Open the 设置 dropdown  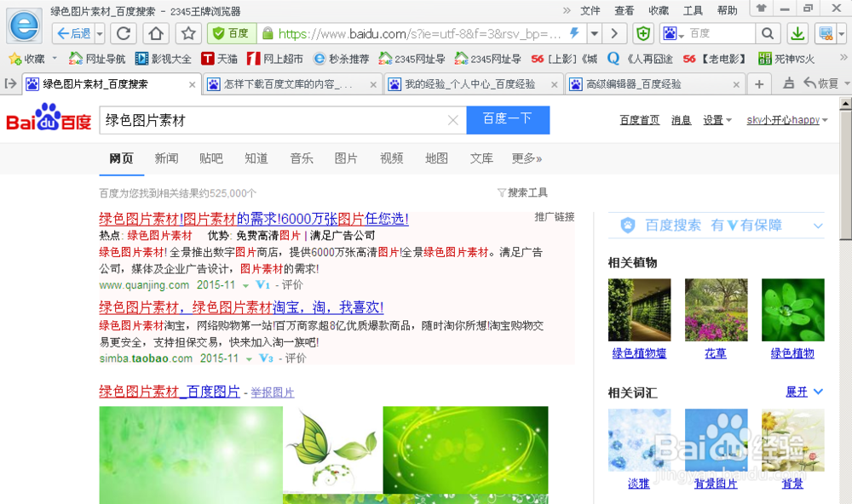(717, 120)
